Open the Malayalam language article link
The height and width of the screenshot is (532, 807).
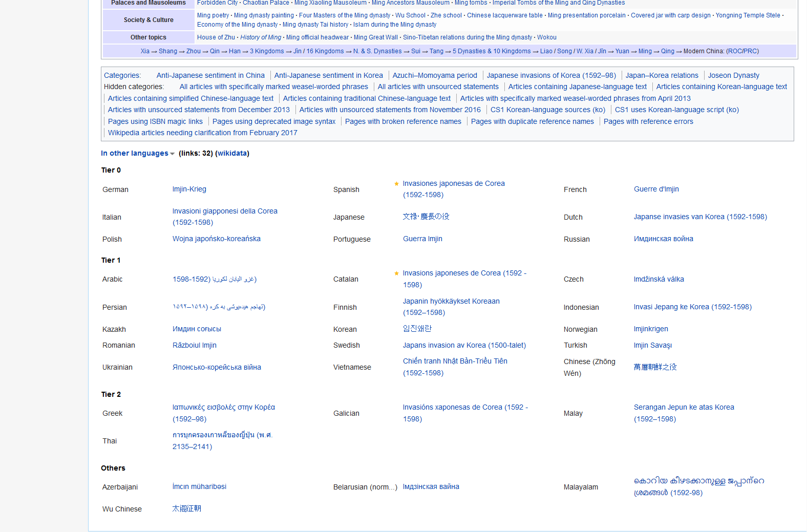699,486
